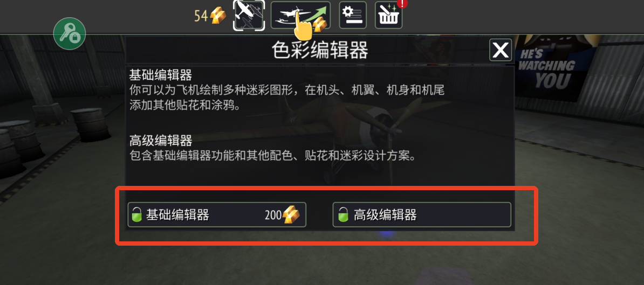Tap the red alert badge on basket

click(x=402, y=4)
